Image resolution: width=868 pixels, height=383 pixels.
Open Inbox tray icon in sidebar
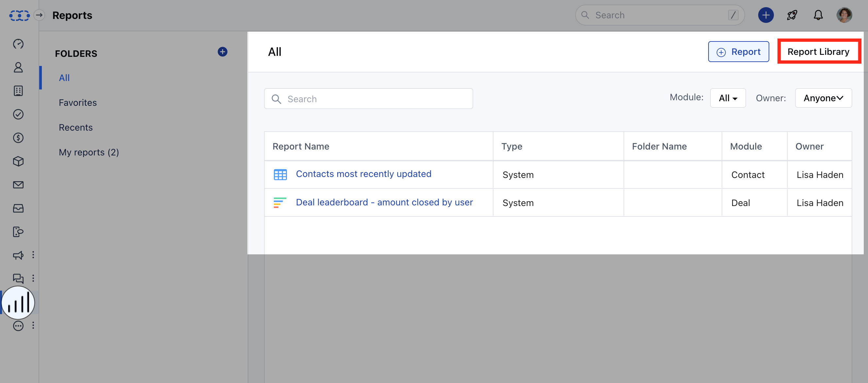click(18, 208)
